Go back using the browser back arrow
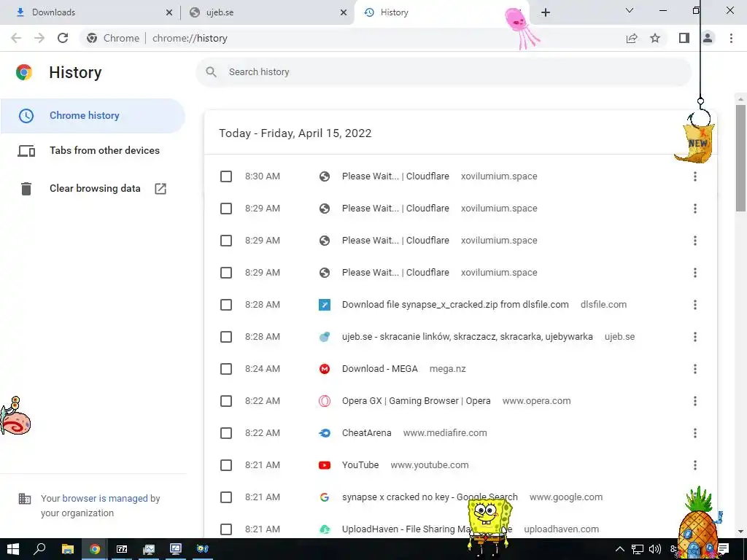The width and height of the screenshot is (747, 560). coord(16,38)
